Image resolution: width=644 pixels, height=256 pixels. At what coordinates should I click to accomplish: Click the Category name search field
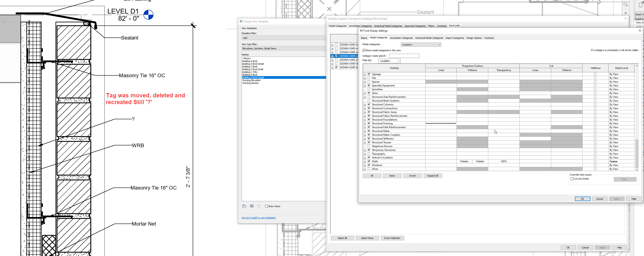tap(404, 56)
